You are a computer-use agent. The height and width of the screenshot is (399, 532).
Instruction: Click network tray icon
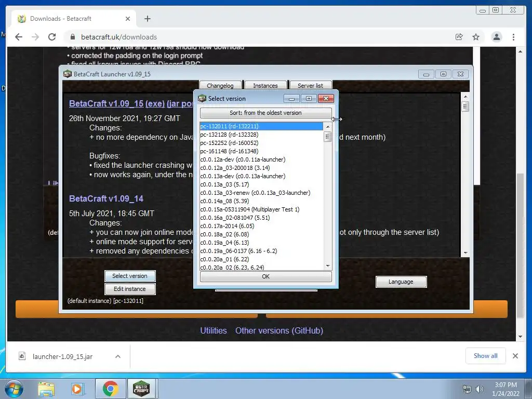pyautogui.click(x=467, y=389)
